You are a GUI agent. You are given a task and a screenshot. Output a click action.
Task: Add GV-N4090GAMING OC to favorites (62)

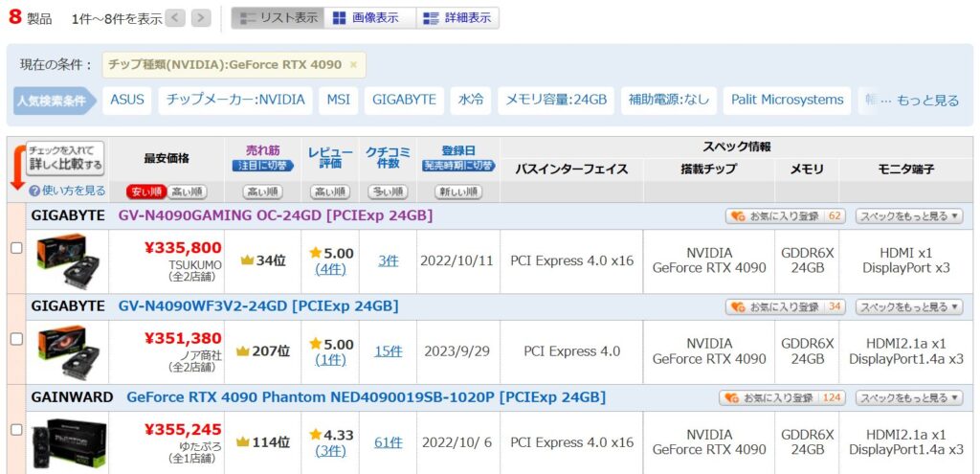tap(785, 216)
